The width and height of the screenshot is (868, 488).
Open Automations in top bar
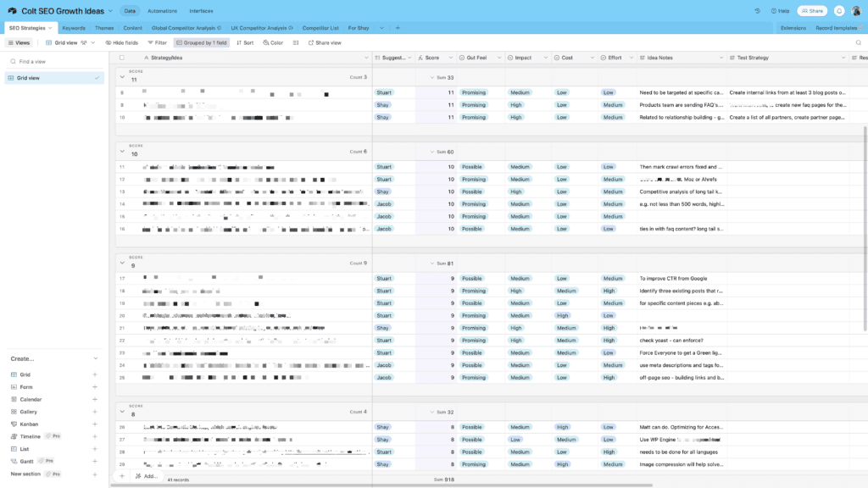(162, 11)
